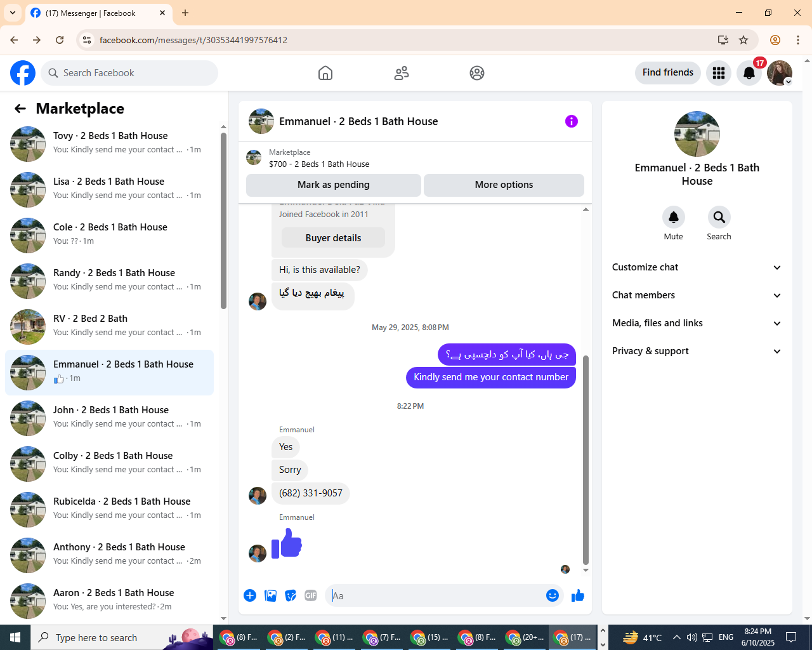Open RV 2 Bed 2 Bath chat
Image resolution: width=812 pixels, height=650 pixels.
[110, 327]
